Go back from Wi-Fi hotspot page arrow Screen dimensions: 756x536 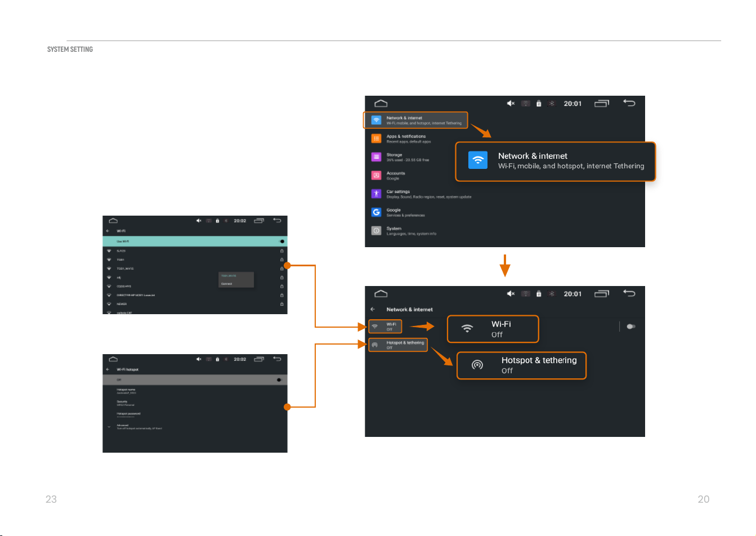click(108, 369)
